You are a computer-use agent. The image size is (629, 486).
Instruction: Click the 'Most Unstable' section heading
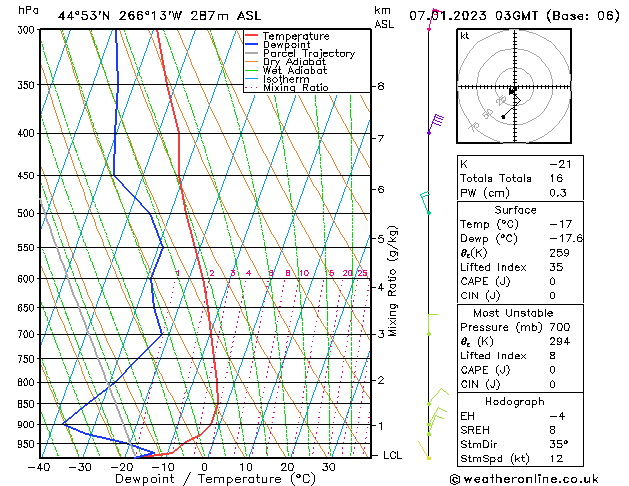click(x=513, y=313)
